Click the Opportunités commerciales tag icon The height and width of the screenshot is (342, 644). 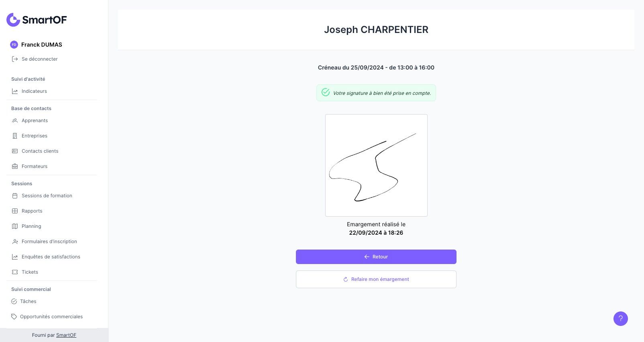click(x=14, y=317)
